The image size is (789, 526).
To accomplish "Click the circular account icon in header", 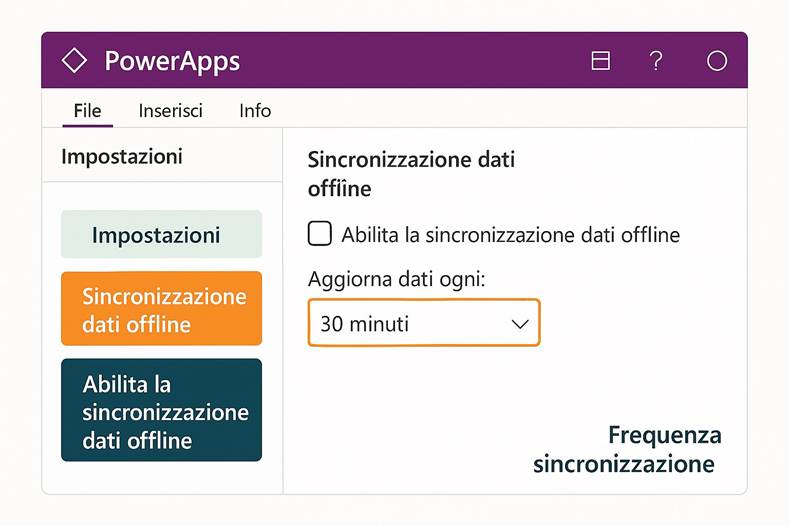I will [x=717, y=61].
